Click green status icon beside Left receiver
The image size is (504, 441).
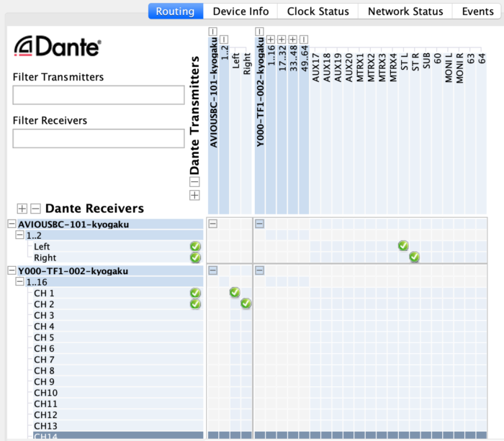(x=195, y=247)
